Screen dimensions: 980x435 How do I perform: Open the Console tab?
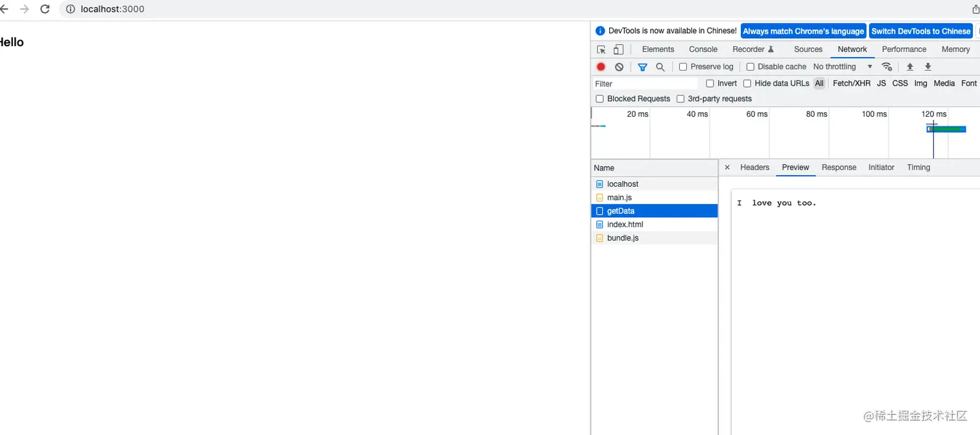(x=703, y=49)
